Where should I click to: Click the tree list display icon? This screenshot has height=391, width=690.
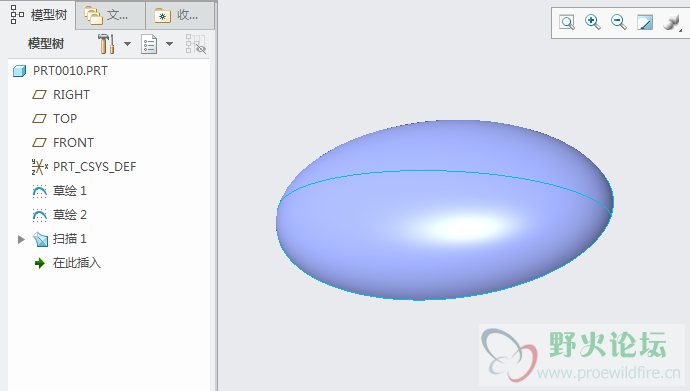(149, 44)
